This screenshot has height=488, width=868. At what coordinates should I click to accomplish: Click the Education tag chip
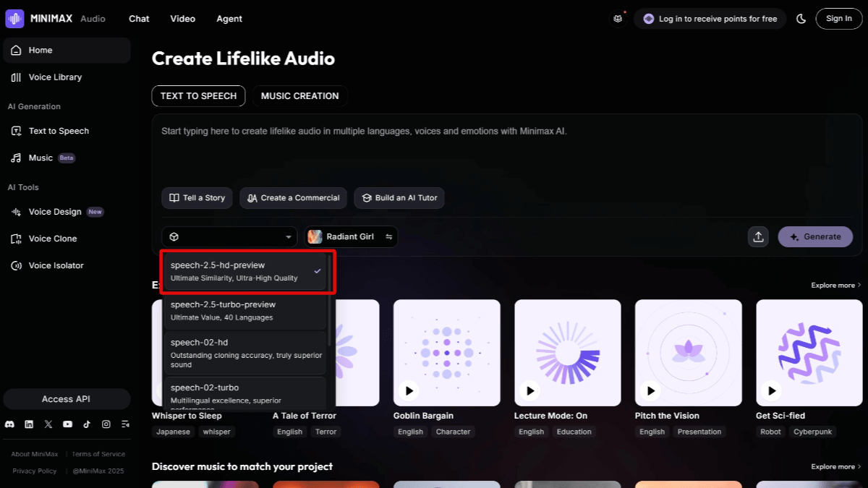click(x=574, y=432)
